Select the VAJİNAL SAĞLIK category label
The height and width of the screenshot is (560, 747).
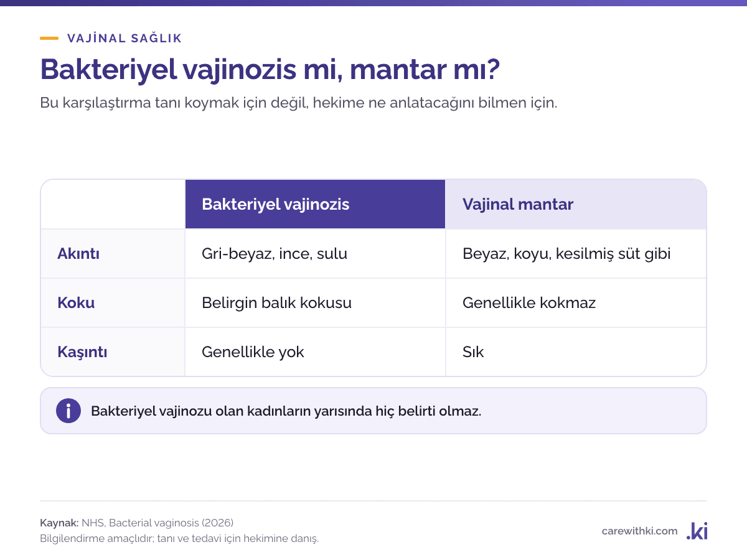[125, 38]
